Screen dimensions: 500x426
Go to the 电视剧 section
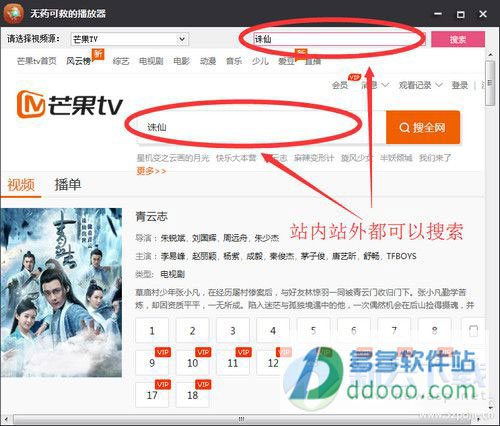(151, 61)
